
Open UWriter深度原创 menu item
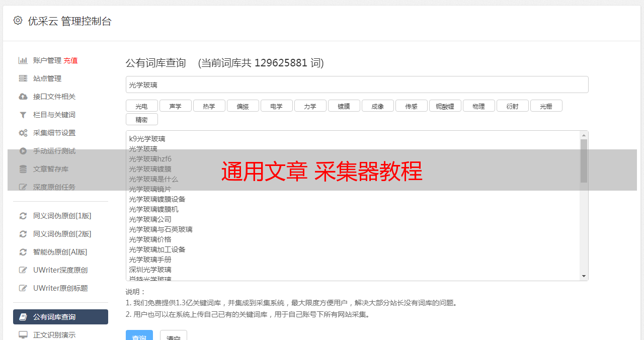click(x=60, y=270)
